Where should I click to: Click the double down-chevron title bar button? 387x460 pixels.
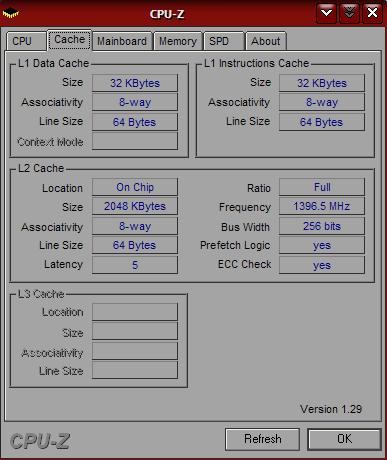point(349,13)
